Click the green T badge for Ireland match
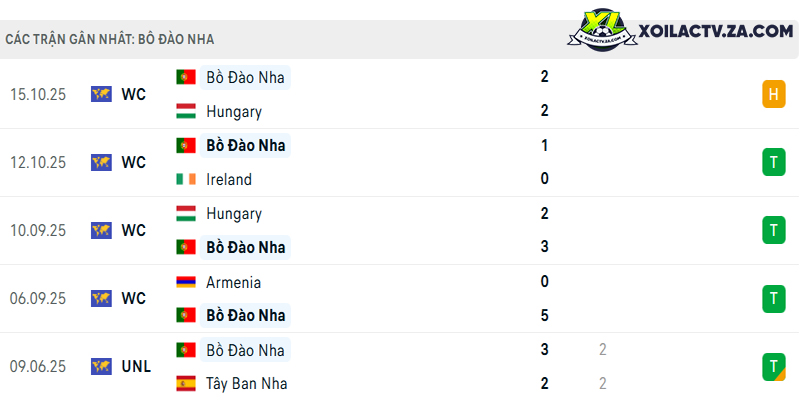 pyautogui.click(x=774, y=162)
